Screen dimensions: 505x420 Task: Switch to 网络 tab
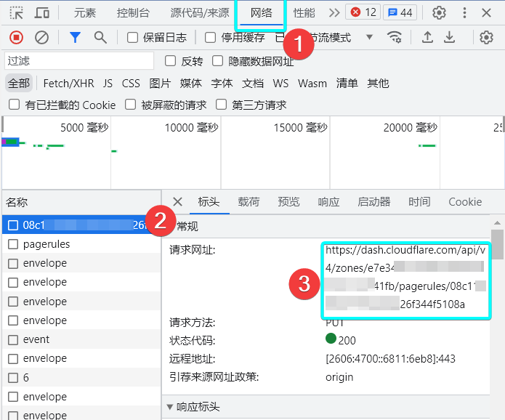pyautogui.click(x=261, y=13)
